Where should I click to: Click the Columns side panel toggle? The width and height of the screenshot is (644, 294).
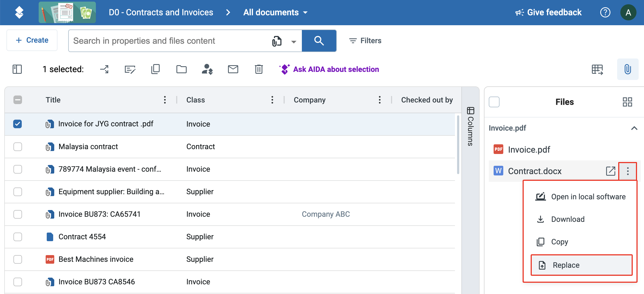pos(471,126)
